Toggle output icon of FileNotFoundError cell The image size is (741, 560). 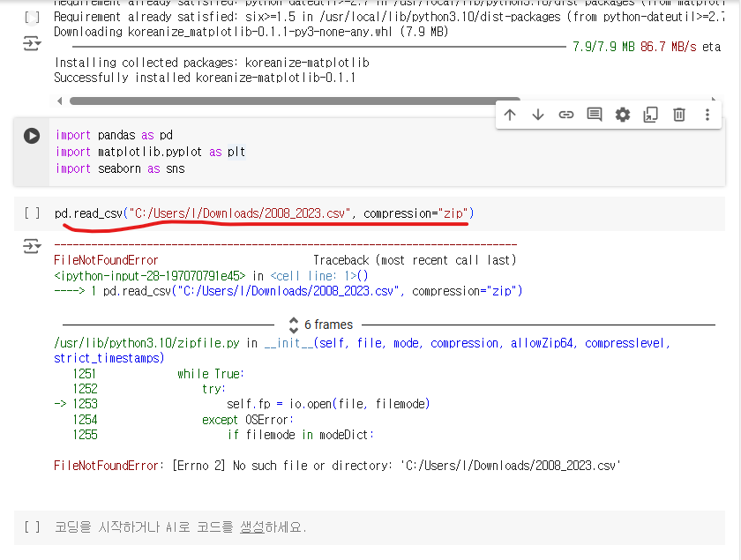(x=32, y=246)
